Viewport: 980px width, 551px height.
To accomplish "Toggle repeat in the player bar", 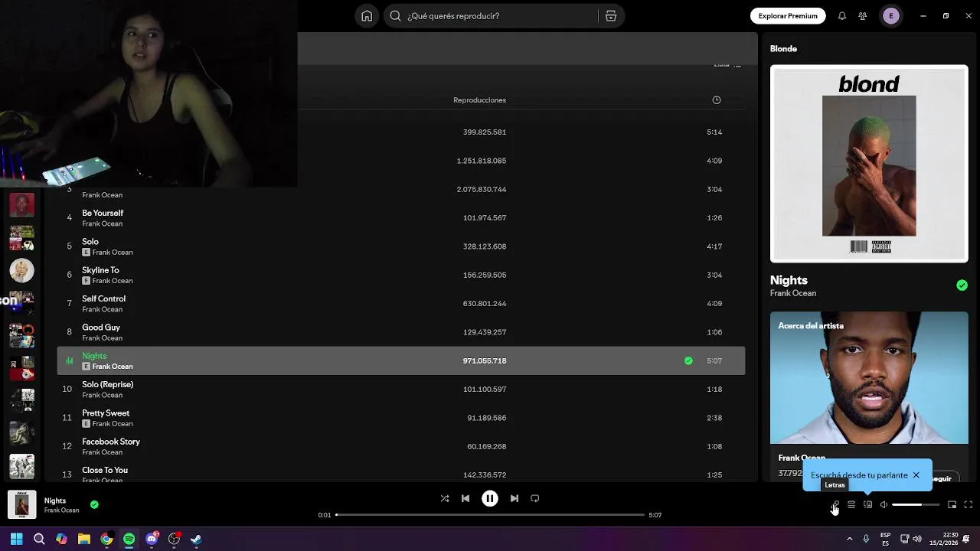I will (535, 498).
